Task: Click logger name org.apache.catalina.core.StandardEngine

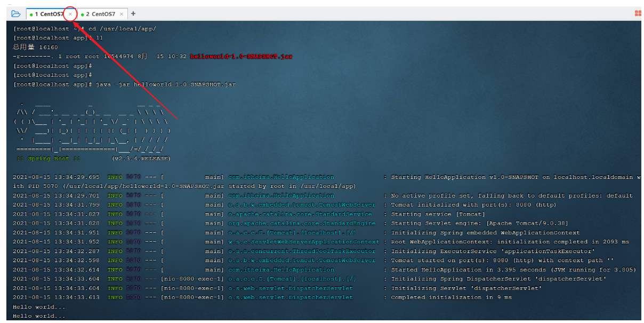Action: tap(302, 223)
